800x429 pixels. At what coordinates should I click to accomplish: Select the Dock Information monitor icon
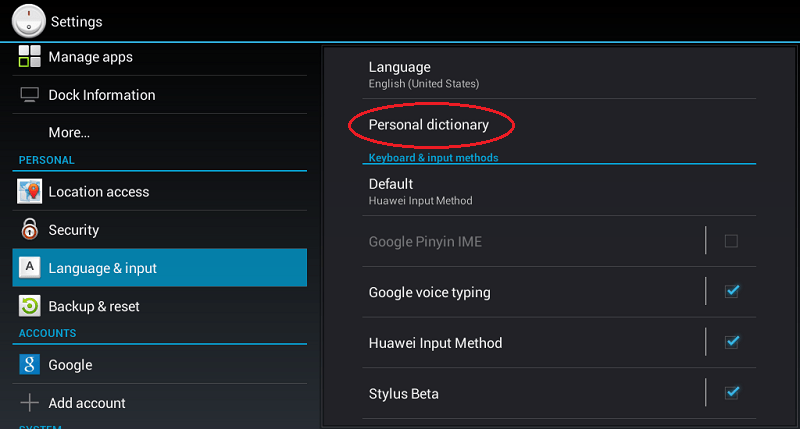[x=30, y=95]
